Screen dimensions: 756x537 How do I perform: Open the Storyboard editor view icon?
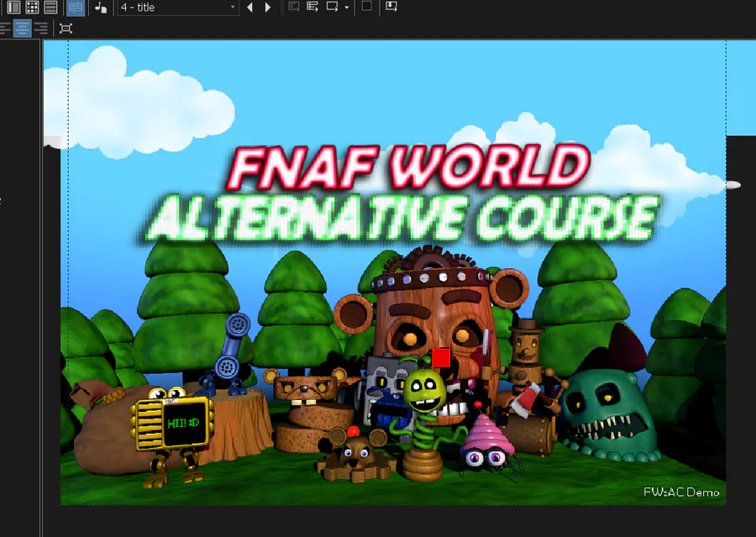click(13, 7)
